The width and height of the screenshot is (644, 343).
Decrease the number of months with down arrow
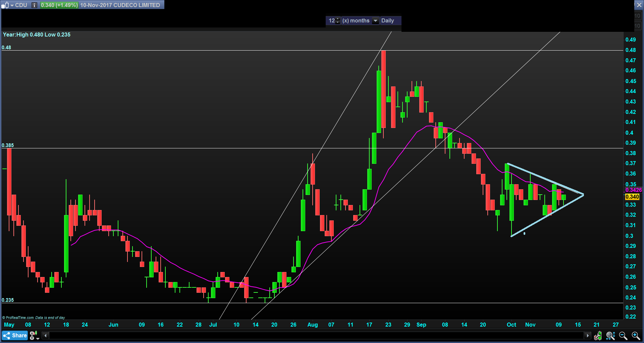(338, 22)
